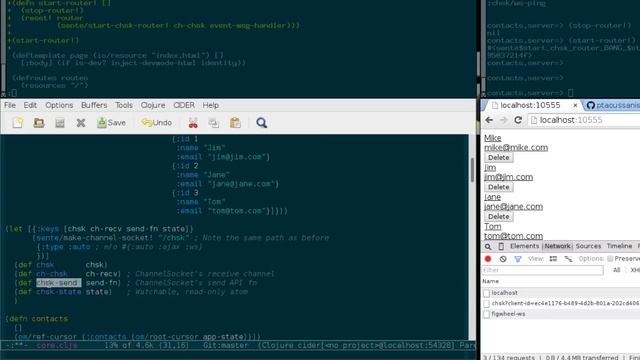This screenshot has height=360, width=640.
Task: Toggle the red network record button
Action: pyautogui.click(x=488, y=259)
